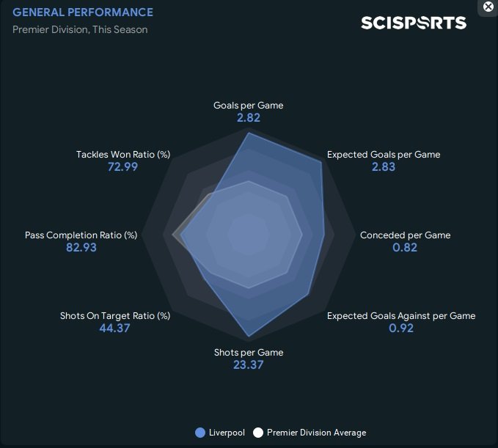498x448 pixels.
Task: Click the Expected Goals per Game label
Action: (383, 155)
